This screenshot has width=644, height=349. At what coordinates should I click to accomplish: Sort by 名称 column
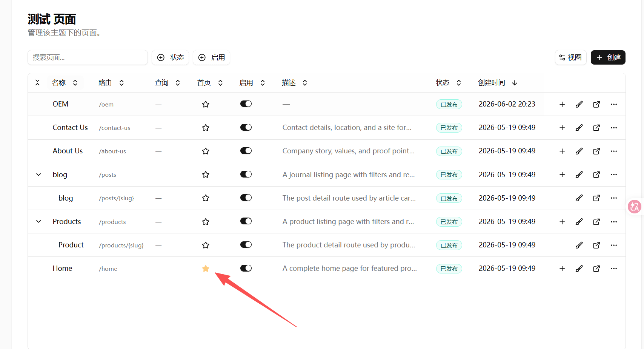65,83
